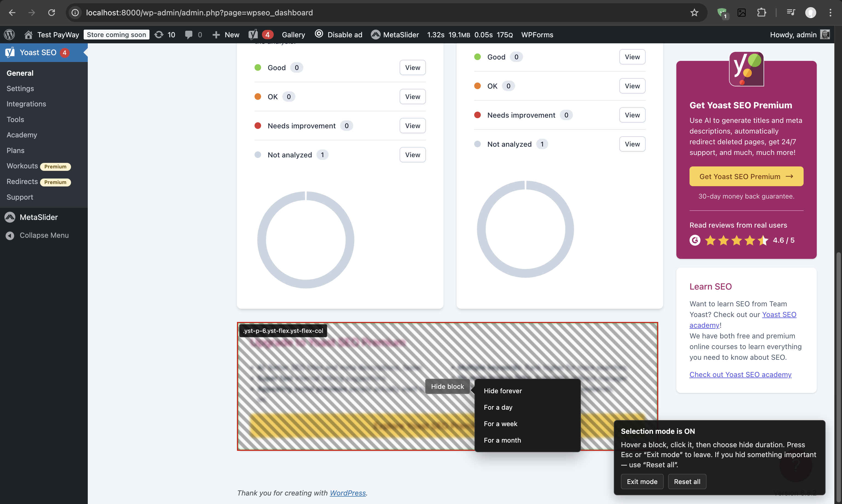Image resolution: width=842 pixels, height=504 pixels.
Task: Open the WordPress logo menu
Action: tap(10, 35)
